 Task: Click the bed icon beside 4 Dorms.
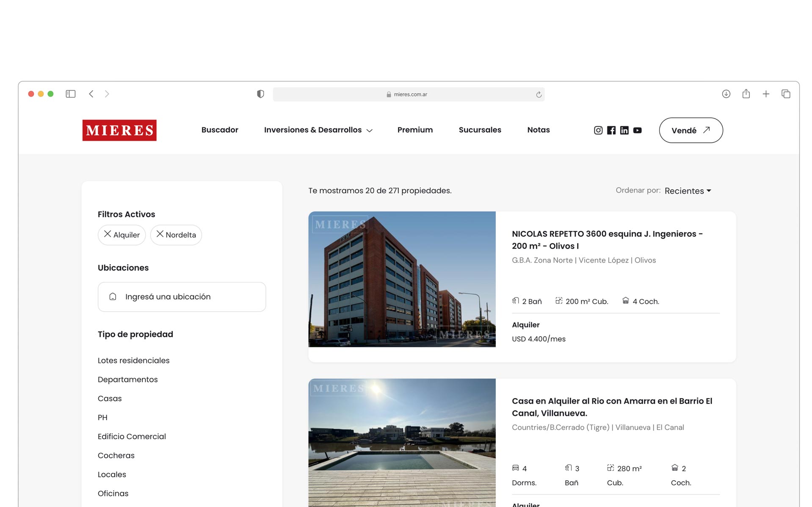[515, 468]
